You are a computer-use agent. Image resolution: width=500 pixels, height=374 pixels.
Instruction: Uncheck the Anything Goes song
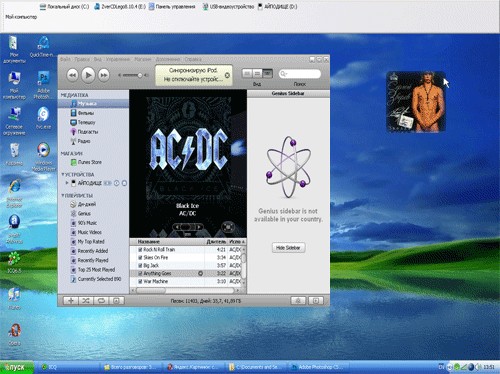tap(140, 273)
